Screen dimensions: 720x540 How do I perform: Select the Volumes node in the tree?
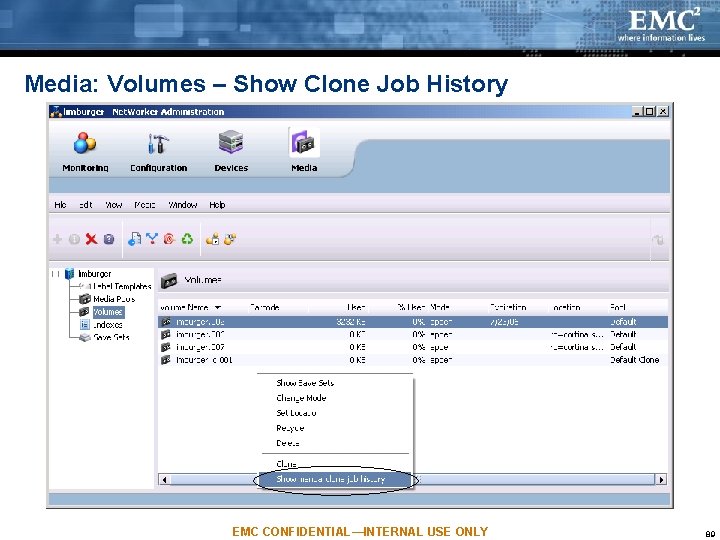pos(108,312)
